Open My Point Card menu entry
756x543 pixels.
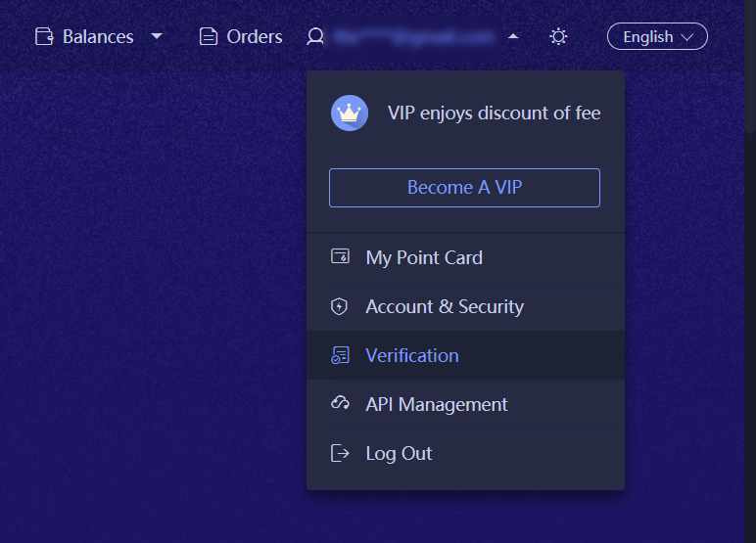[424, 257]
